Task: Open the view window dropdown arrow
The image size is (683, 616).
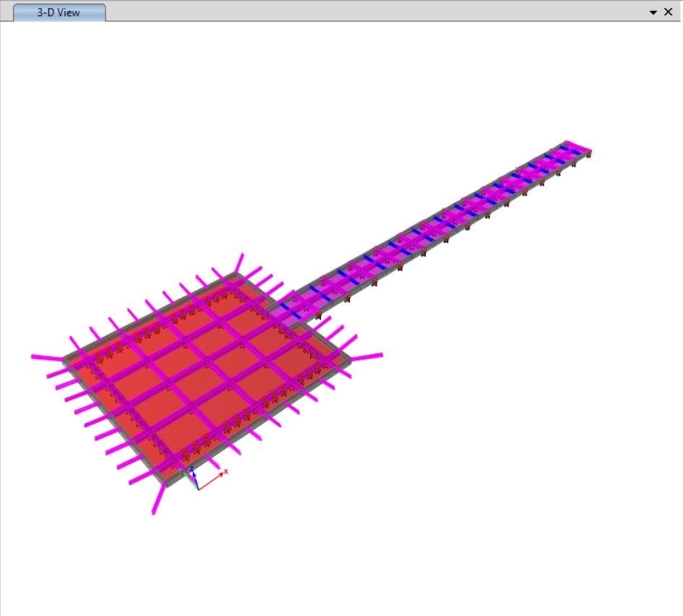Action: (x=653, y=12)
